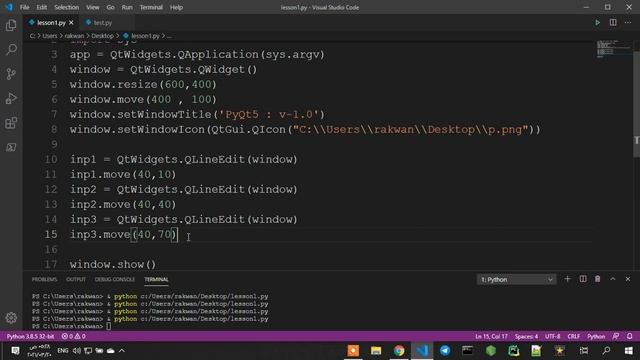This screenshot has height=360, width=640.
Task: Create a new terminal with the plus icon
Action: click(567, 279)
